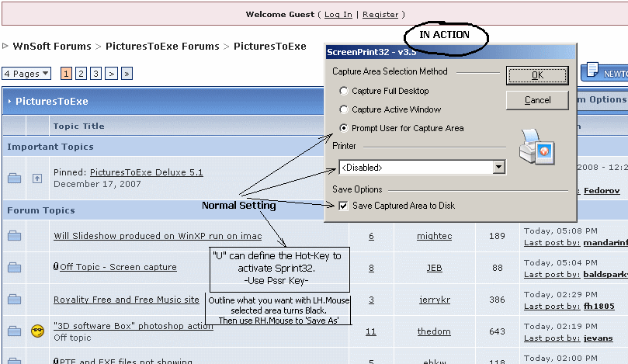Open the Register link in welcome bar
628x364 pixels.
380,15
